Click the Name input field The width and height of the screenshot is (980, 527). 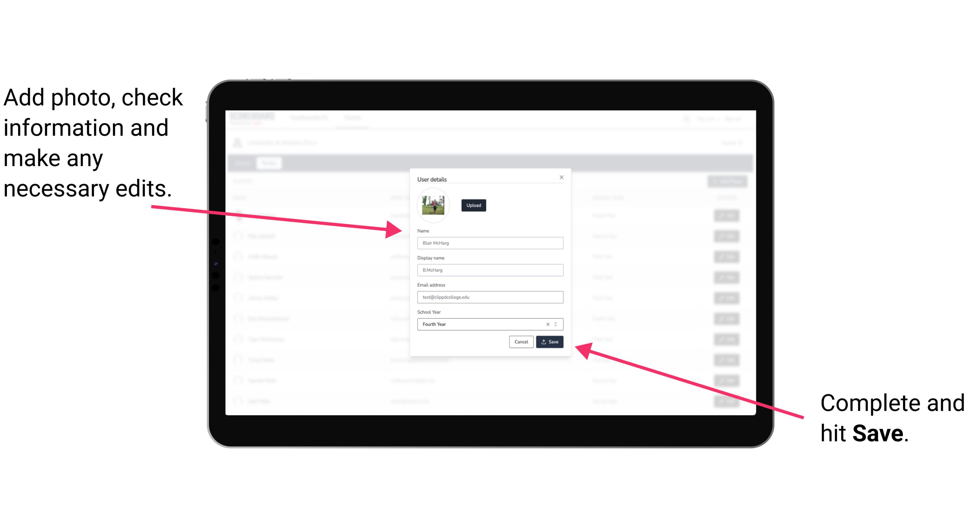(490, 243)
